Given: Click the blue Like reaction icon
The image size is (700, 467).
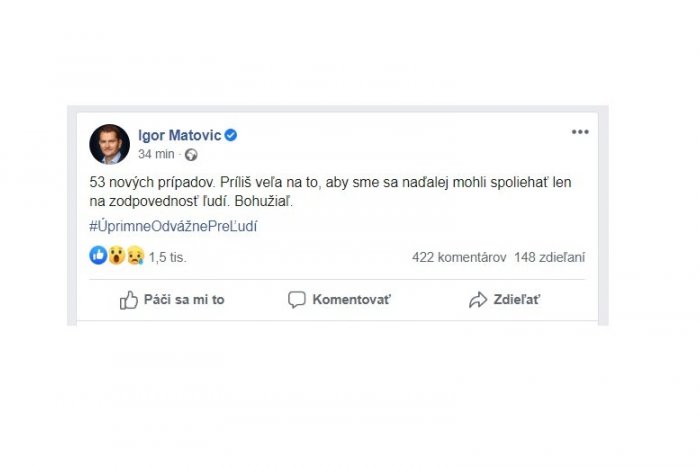Looking at the screenshot, I should pos(98,256).
